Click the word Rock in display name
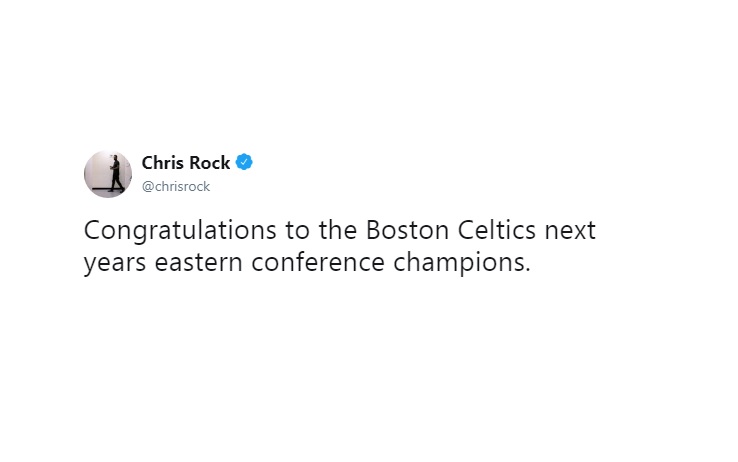This screenshot has height=462, width=738. click(x=209, y=163)
